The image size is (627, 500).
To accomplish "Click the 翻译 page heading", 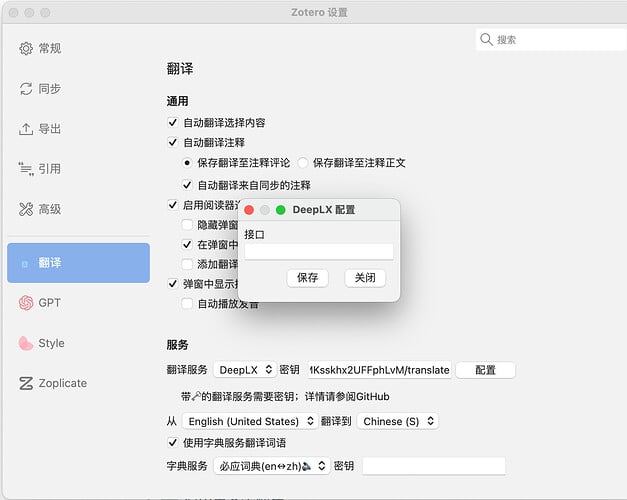I will 180,69.
